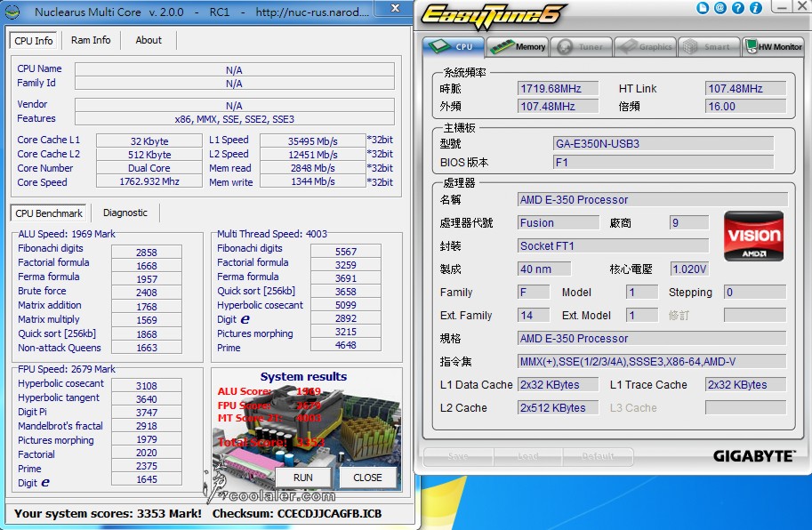Image resolution: width=812 pixels, height=530 pixels.
Task: Open the Memory tab in EasyTune6
Action: (x=518, y=46)
